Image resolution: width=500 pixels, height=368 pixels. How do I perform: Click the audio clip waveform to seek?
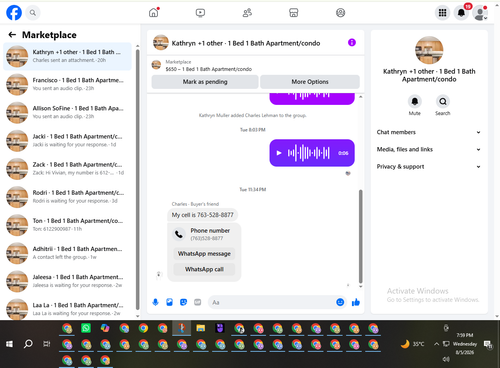click(309, 153)
